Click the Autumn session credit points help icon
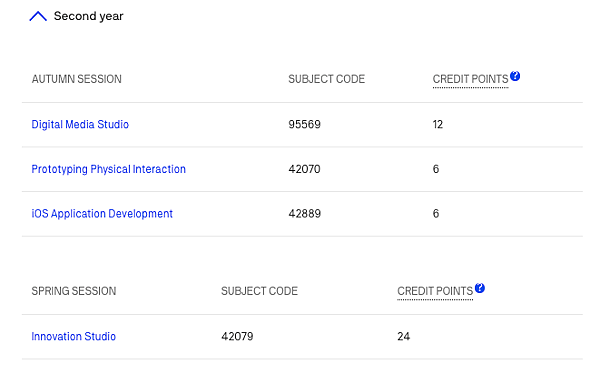This screenshot has height=374, width=600. point(515,76)
